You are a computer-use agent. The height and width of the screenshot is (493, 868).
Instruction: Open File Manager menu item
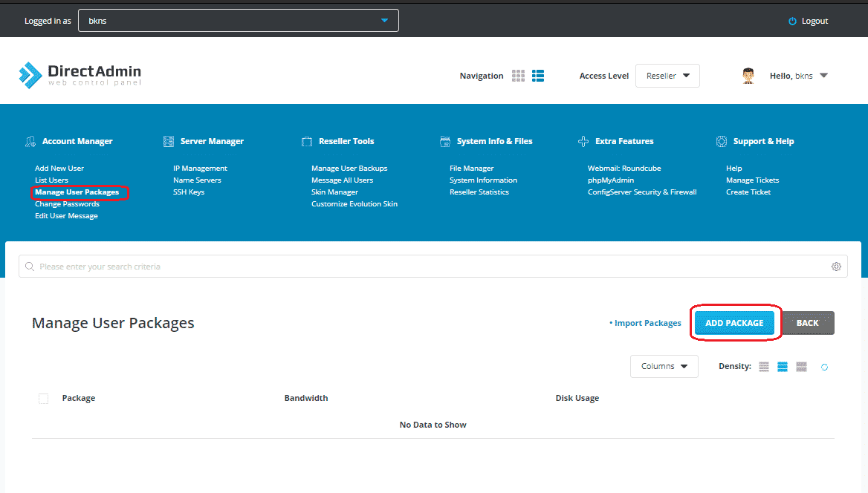coord(472,169)
